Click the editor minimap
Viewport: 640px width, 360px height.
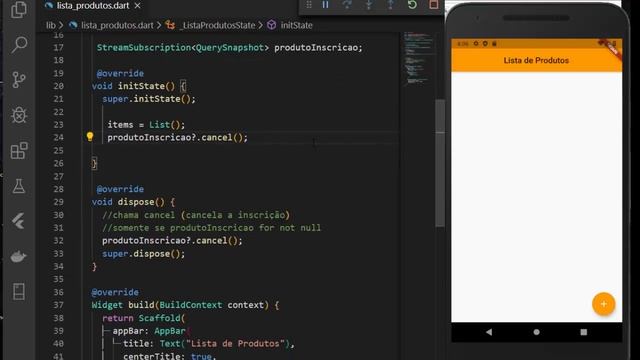coord(418,59)
